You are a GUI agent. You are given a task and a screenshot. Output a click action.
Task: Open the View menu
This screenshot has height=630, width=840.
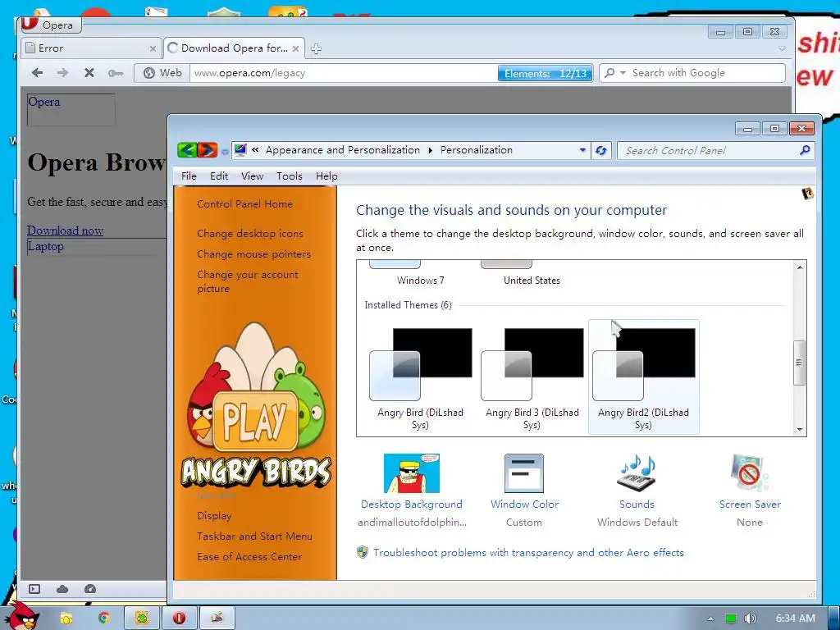252,176
